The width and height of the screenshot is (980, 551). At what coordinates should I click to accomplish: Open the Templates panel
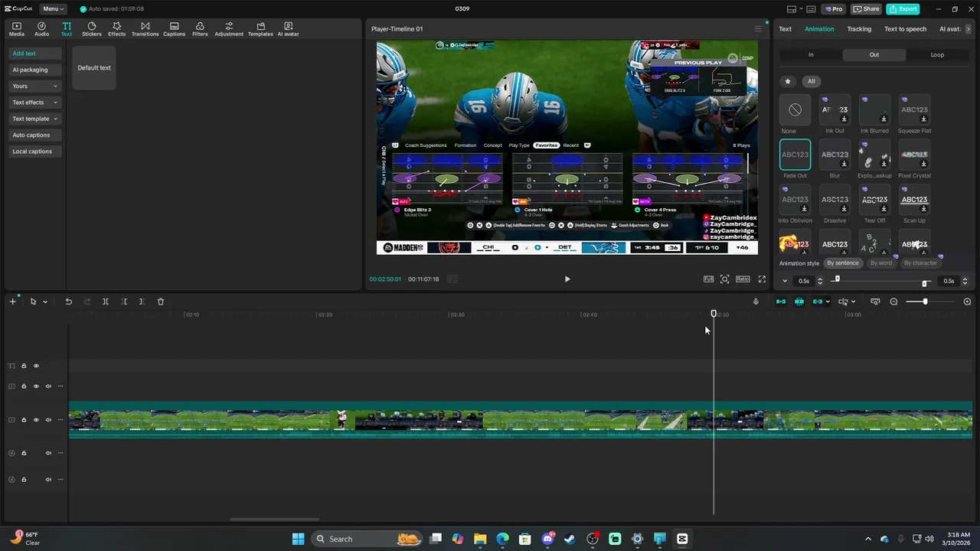click(x=260, y=29)
